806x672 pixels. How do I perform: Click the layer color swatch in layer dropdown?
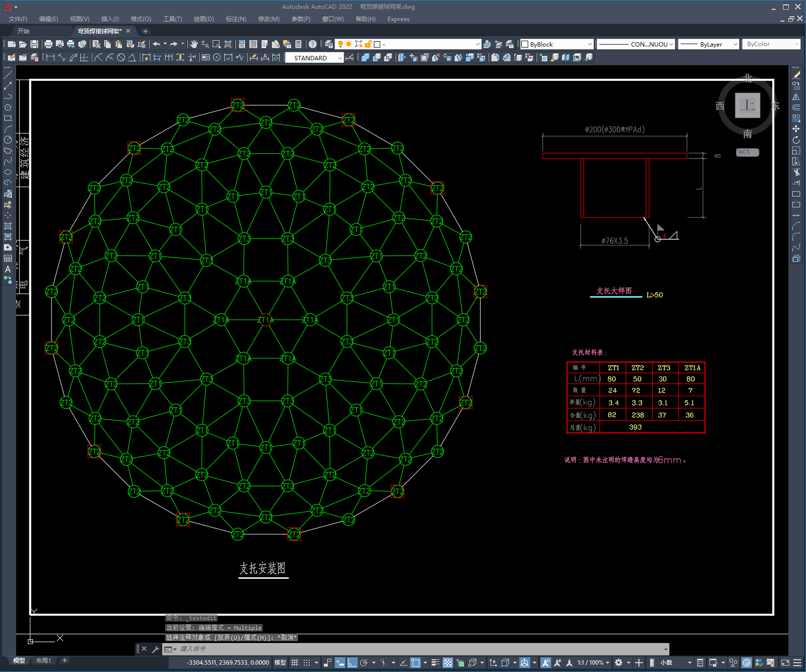click(x=377, y=44)
